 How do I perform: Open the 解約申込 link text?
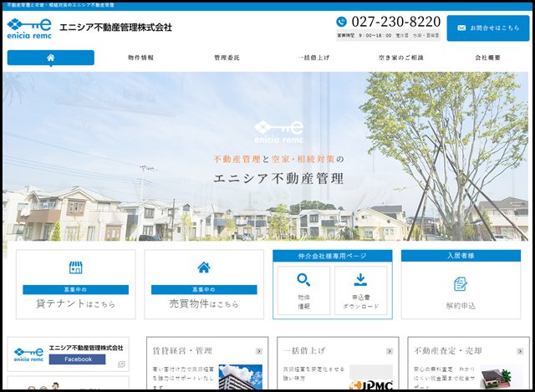tap(461, 306)
